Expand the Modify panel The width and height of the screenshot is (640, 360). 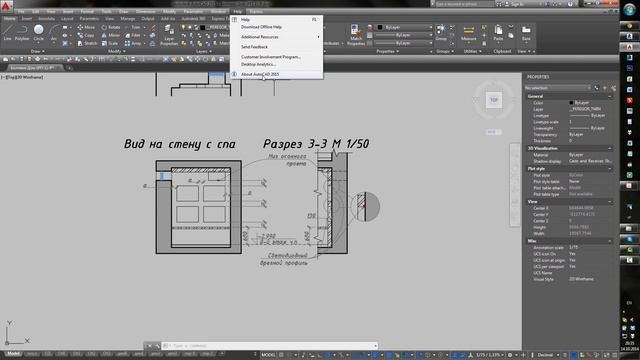point(117,51)
